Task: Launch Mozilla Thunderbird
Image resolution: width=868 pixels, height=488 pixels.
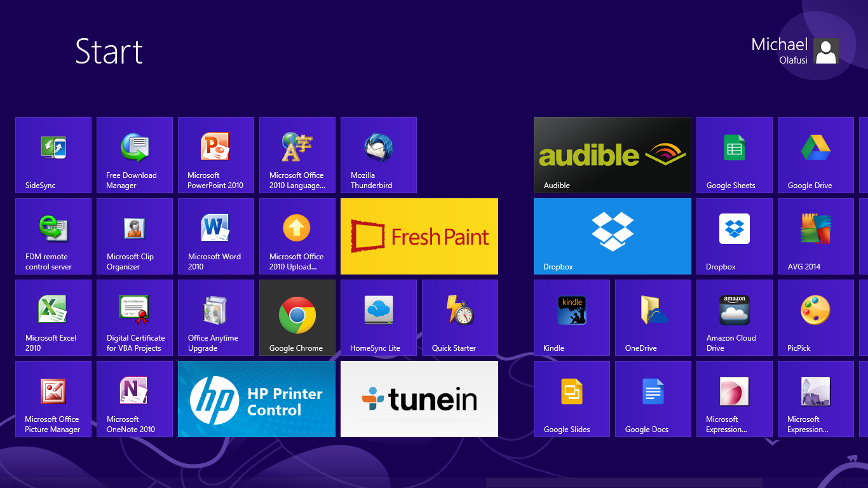Action: (379, 155)
